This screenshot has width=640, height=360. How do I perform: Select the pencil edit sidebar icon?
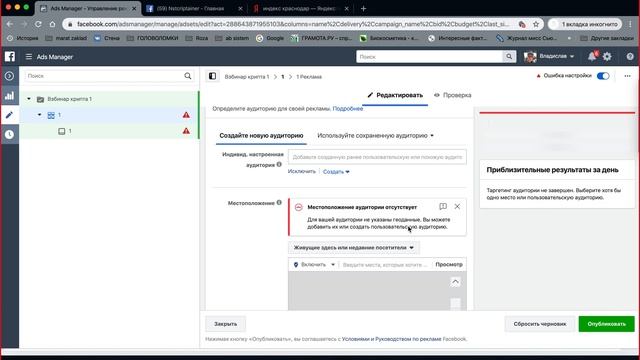tap(9, 115)
